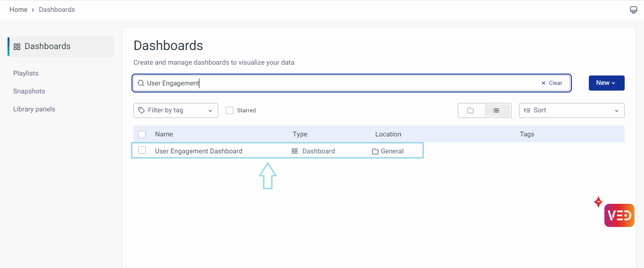
Task: Click the monitor icon at top right
Action: point(634,10)
